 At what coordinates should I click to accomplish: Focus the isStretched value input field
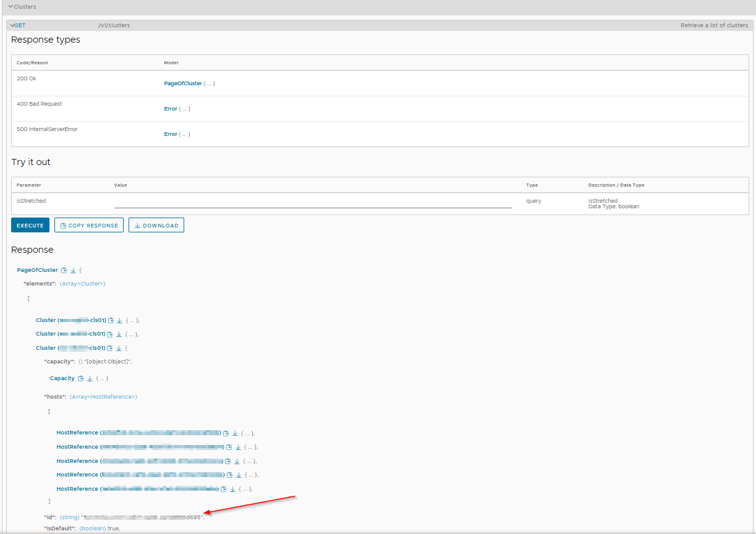click(313, 202)
